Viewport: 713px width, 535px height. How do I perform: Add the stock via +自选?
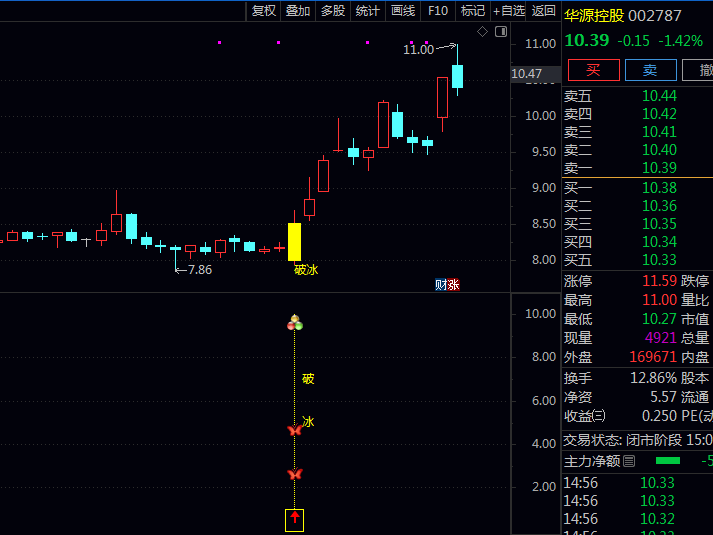click(509, 10)
